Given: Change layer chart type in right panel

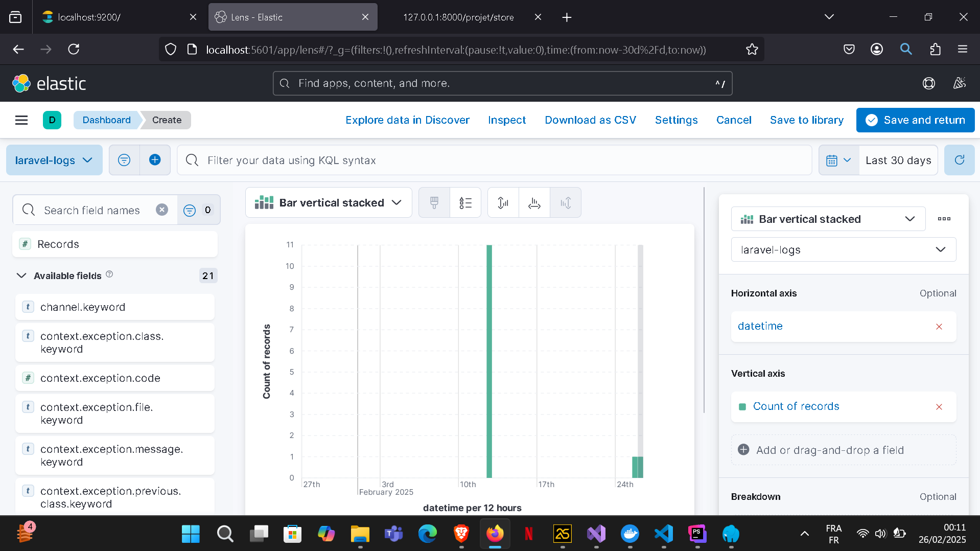Looking at the screenshot, I should [x=828, y=219].
